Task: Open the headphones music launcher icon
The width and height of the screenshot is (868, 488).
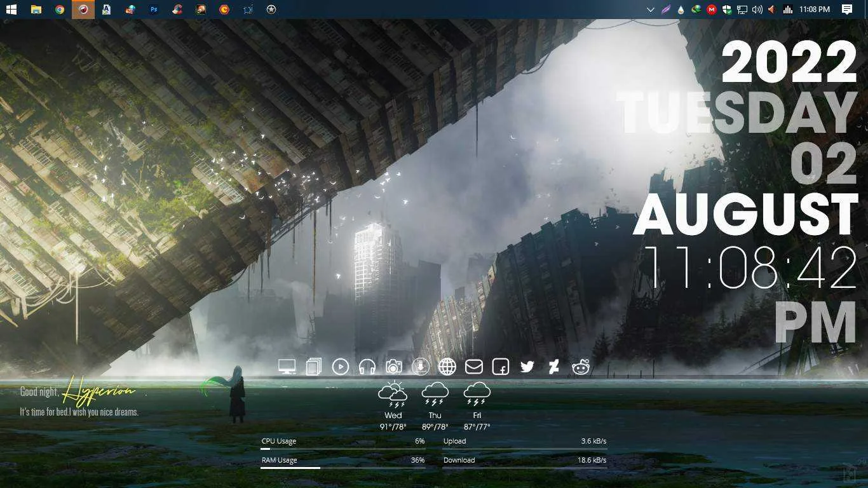Action: pos(367,367)
